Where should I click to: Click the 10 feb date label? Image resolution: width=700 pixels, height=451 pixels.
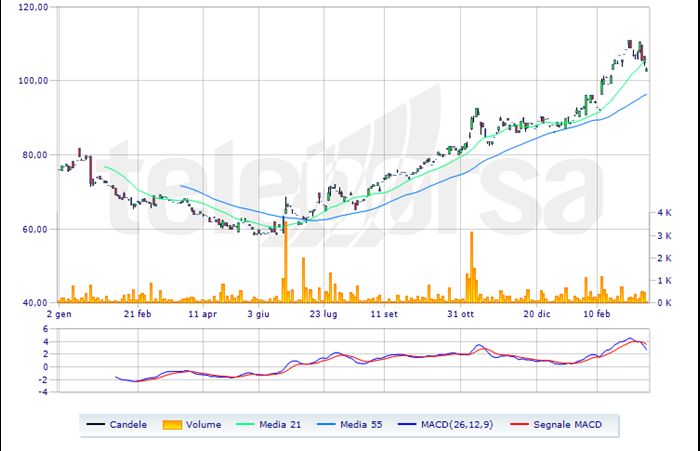(x=596, y=313)
